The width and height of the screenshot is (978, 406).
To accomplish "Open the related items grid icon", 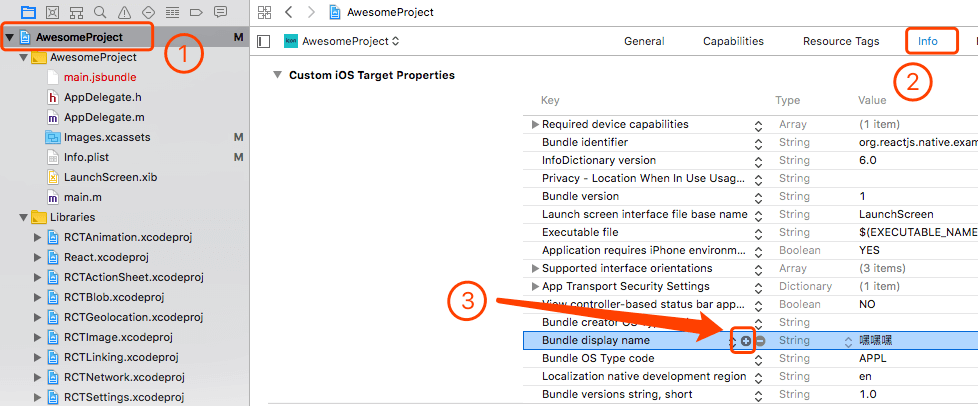I will pyautogui.click(x=264, y=12).
